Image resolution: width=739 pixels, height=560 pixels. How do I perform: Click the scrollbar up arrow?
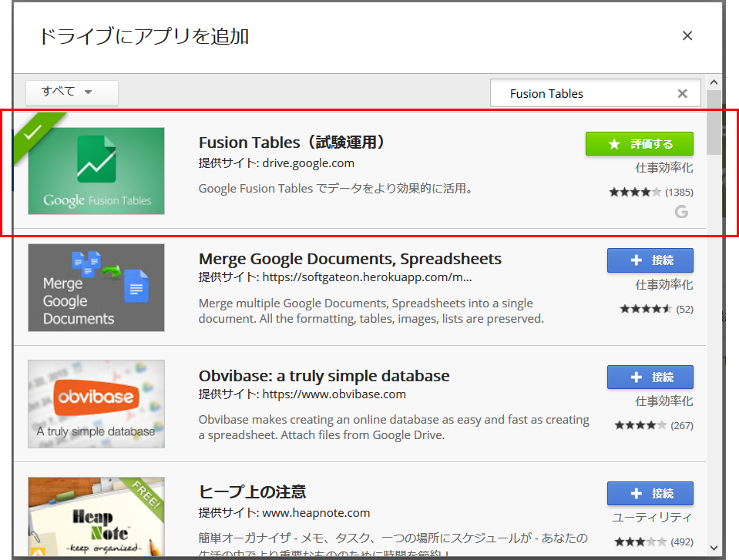[714, 82]
